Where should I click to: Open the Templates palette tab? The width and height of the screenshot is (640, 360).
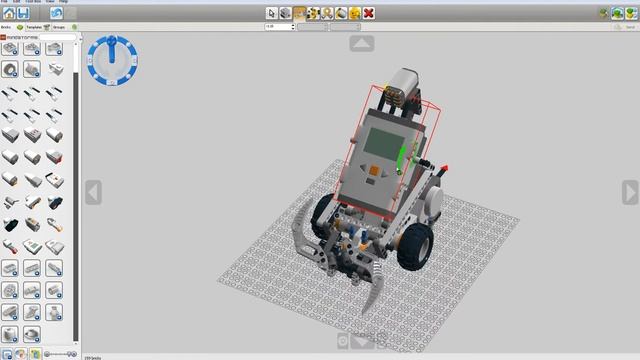(38, 27)
